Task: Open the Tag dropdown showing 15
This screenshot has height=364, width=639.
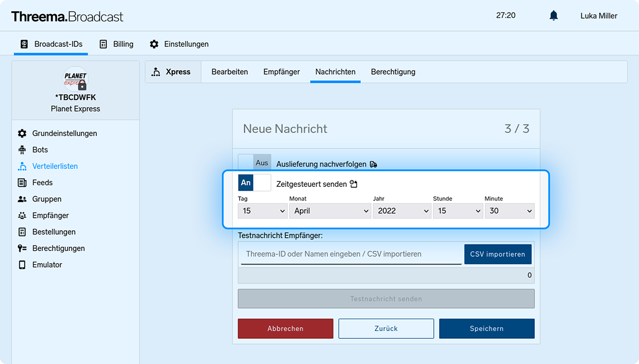Action: [263, 211]
